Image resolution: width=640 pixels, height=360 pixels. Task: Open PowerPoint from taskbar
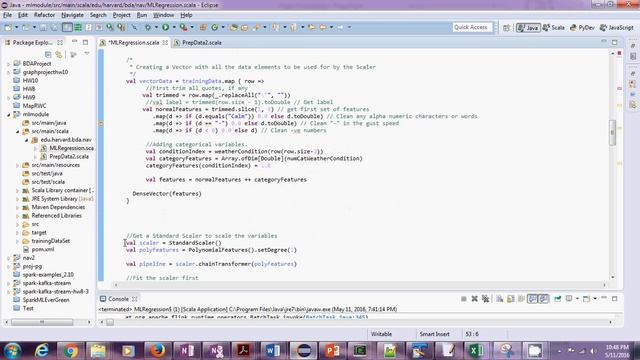tap(332, 351)
